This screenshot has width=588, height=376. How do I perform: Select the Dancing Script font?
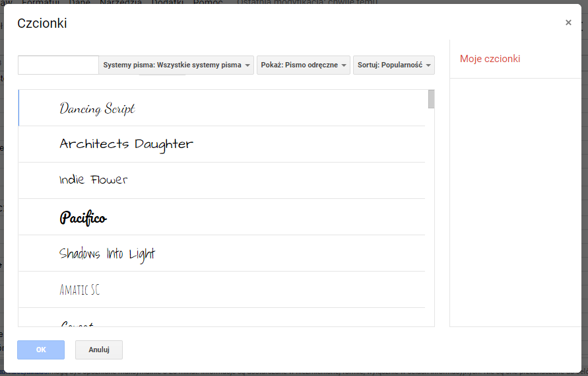[x=222, y=108]
